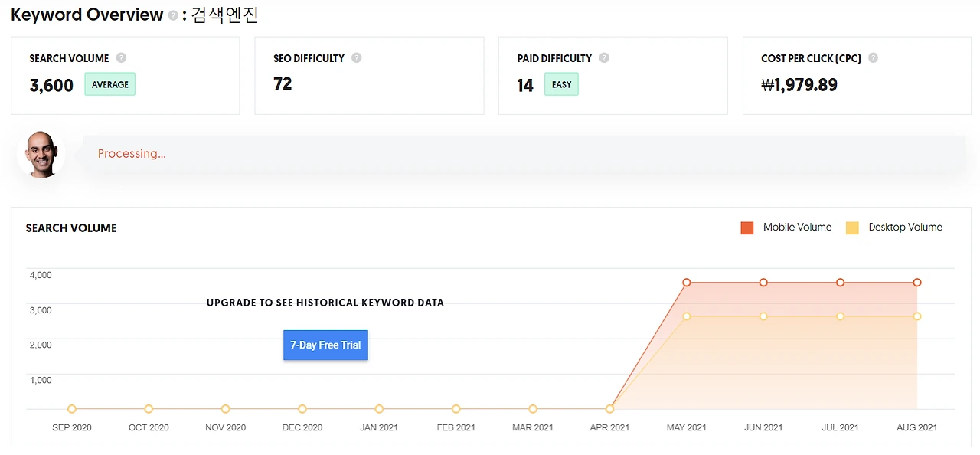The width and height of the screenshot is (980, 455).
Task: Click the Processing status message bar
Action: point(524,154)
